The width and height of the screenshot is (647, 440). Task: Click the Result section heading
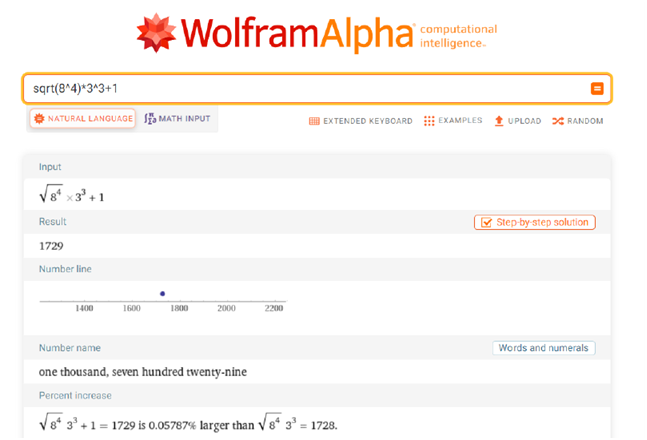52,222
